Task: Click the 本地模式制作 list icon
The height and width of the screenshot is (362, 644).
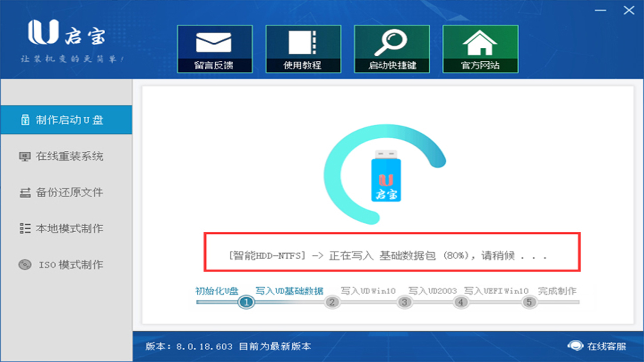Action: 25,229
